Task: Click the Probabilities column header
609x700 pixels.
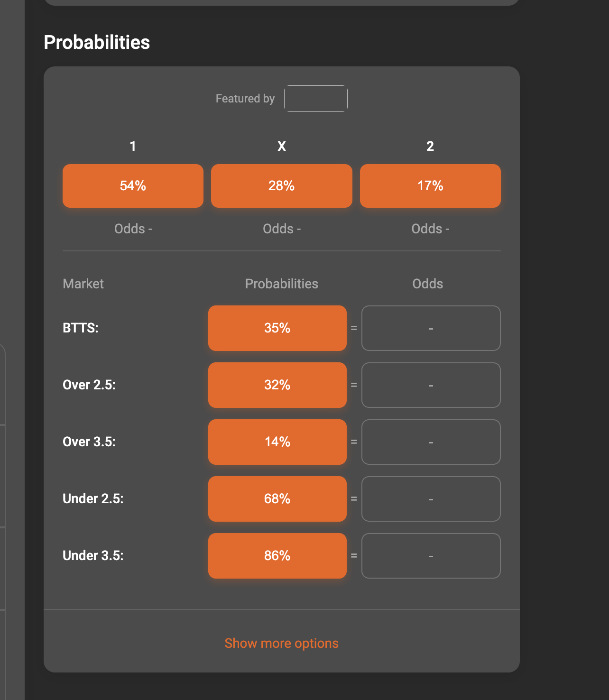Action: coord(281,283)
